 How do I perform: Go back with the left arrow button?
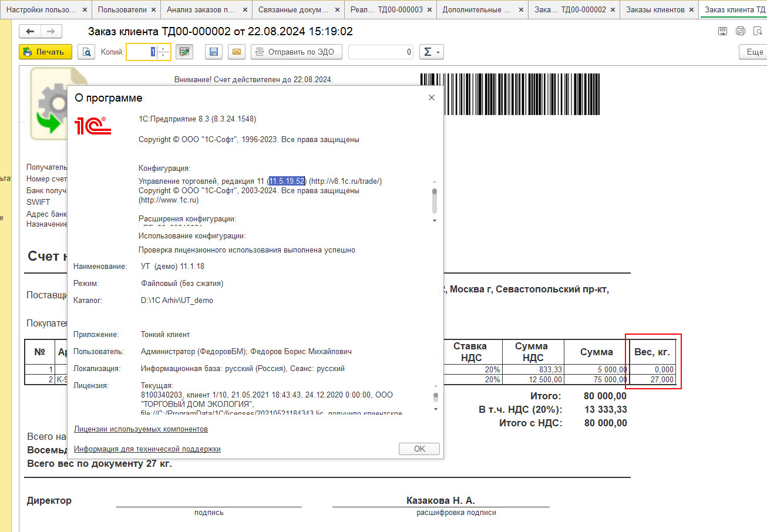click(30, 32)
